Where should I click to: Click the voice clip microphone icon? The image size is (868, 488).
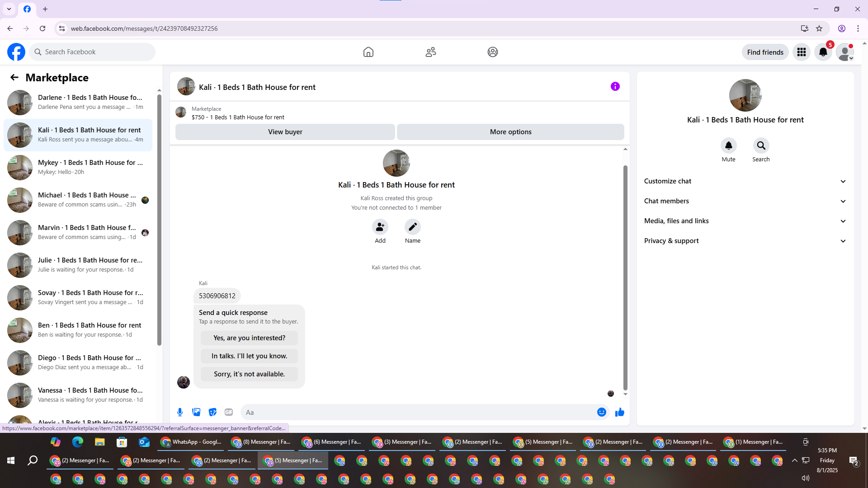pyautogui.click(x=180, y=412)
